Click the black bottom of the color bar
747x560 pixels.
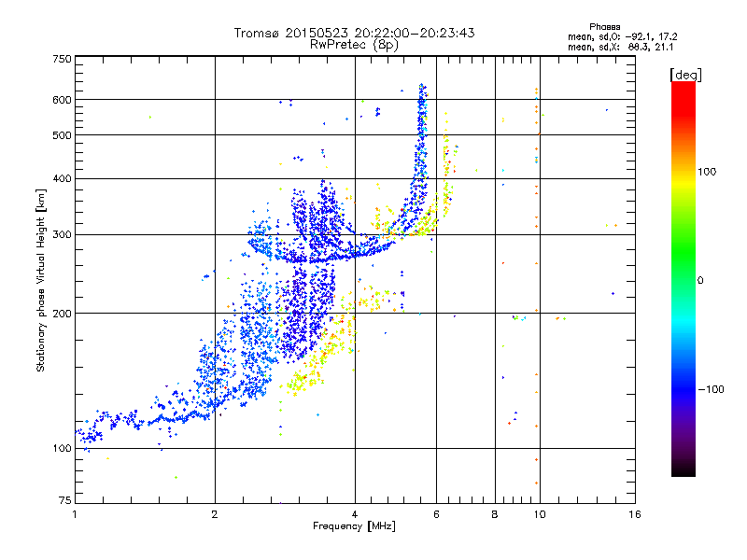[x=684, y=469]
